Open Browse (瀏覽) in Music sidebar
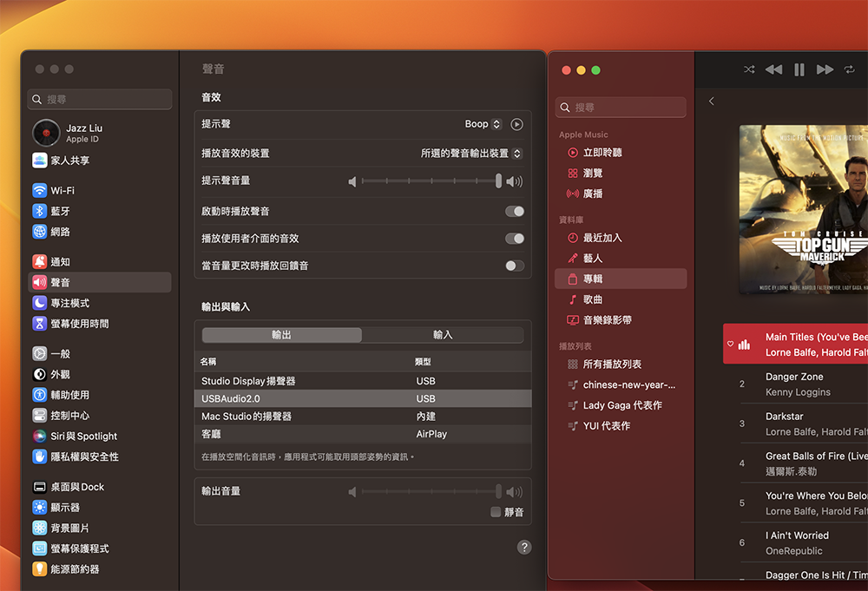 pos(621,174)
